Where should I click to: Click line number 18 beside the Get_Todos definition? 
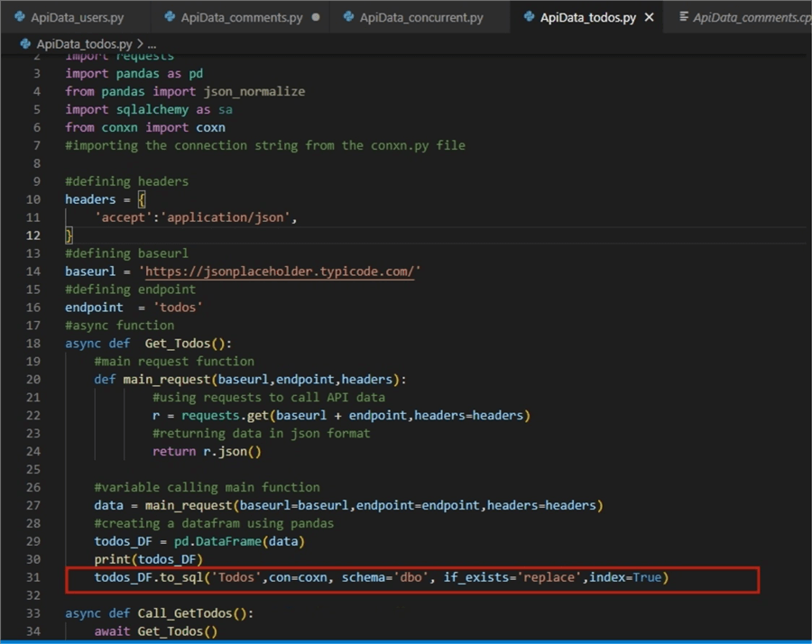click(x=32, y=343)
